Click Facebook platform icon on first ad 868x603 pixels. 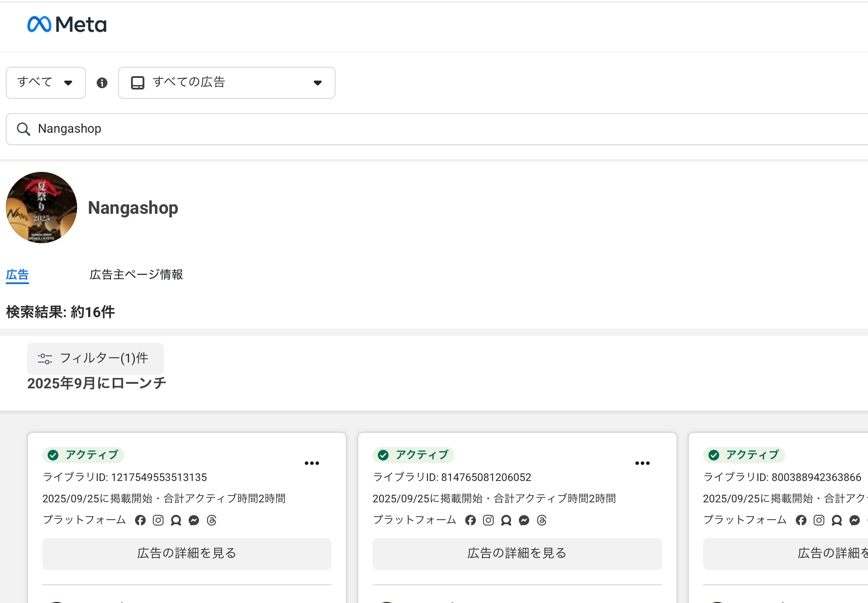pyautogui.click(x=140, y=520)
